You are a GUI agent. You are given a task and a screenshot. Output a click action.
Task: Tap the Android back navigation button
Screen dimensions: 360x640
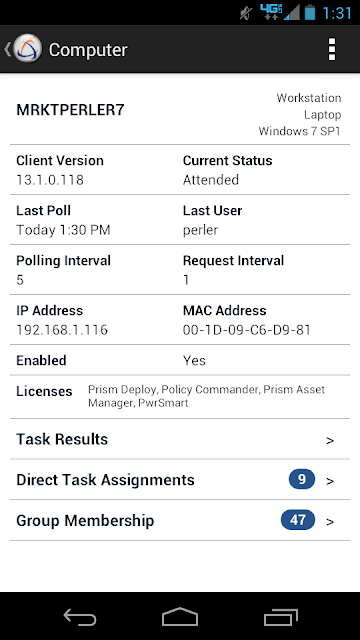click(80, 616)
